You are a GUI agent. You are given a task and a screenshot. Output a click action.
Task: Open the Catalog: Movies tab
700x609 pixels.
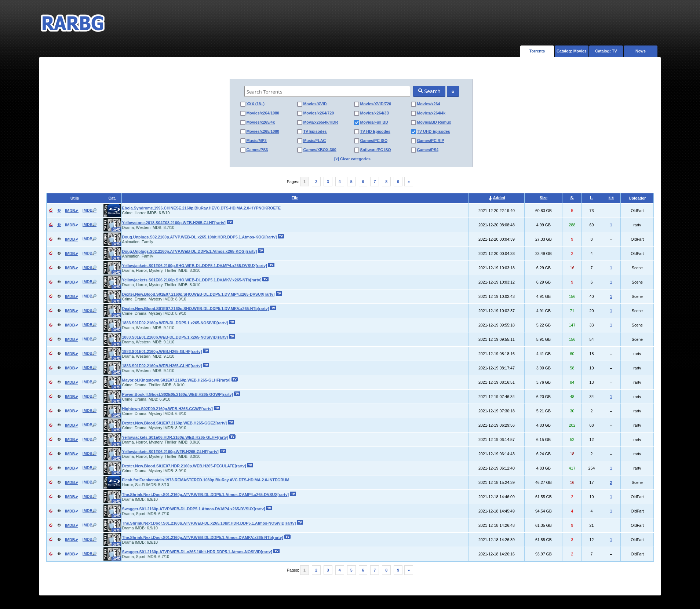572,51
